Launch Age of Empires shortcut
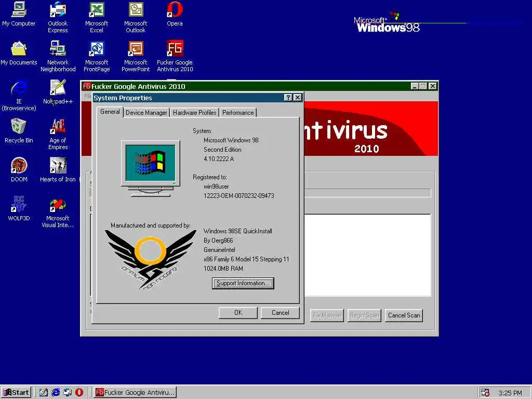 pos(58,134)
